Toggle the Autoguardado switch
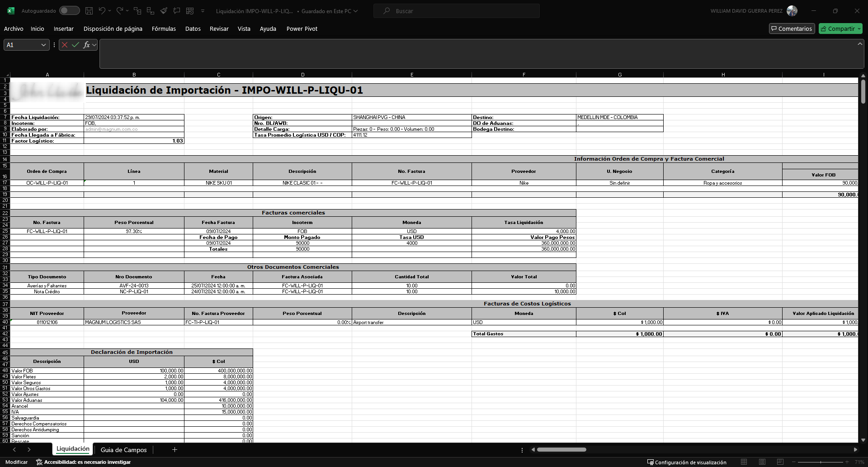 pos(69,11)
